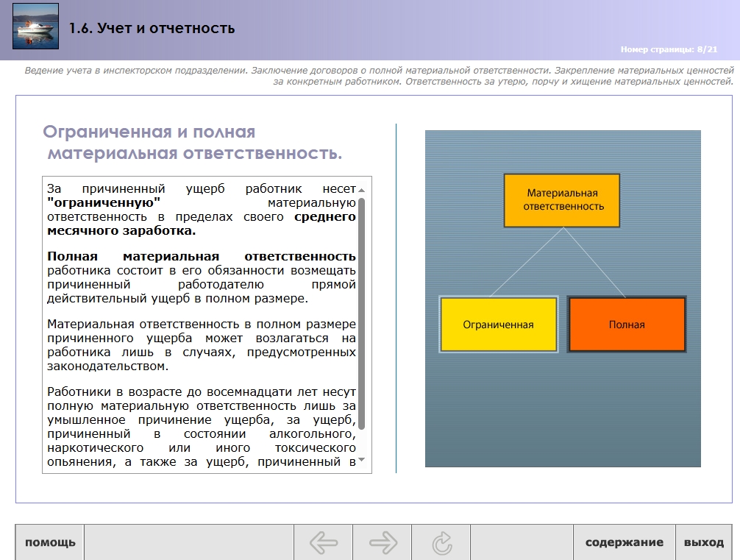Click the выход button
740x560 pixels.
pyautogui.click(x=704, y=542)
